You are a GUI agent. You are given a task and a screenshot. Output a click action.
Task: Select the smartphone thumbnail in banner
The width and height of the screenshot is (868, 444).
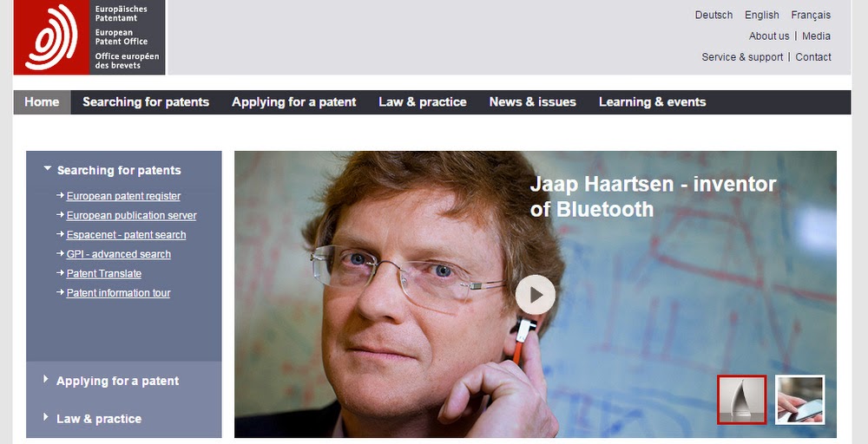click(x=800, y=400)
